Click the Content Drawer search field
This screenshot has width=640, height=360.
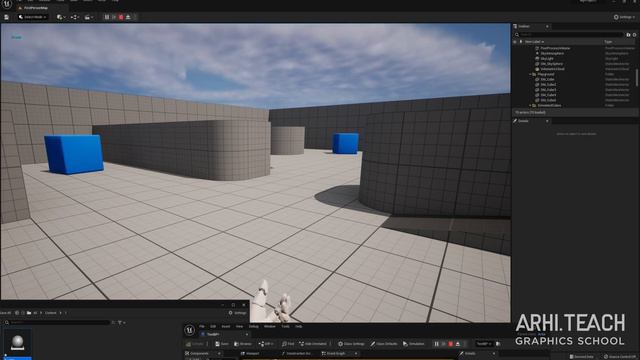click(x=57, y=322)
